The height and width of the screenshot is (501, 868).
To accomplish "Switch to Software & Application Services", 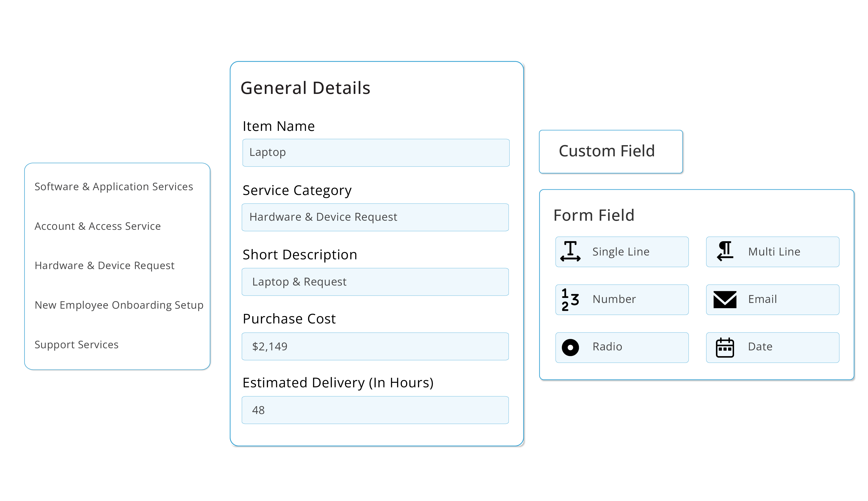I will (113, 186).
